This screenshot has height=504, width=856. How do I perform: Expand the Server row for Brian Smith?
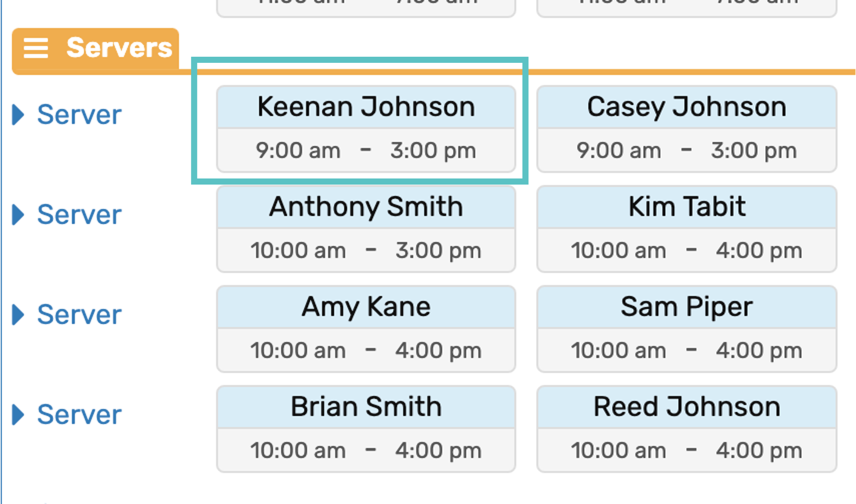pyautogui.click(x=18, y=415)
